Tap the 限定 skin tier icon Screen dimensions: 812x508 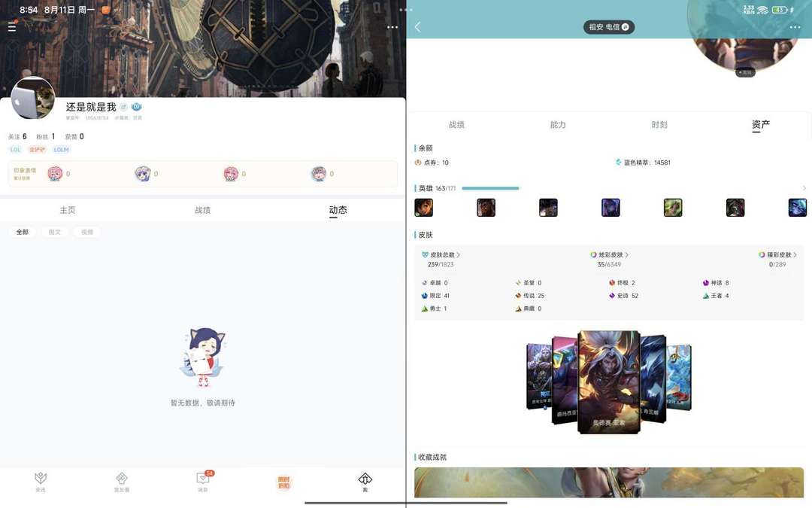(x=425, y=296)
